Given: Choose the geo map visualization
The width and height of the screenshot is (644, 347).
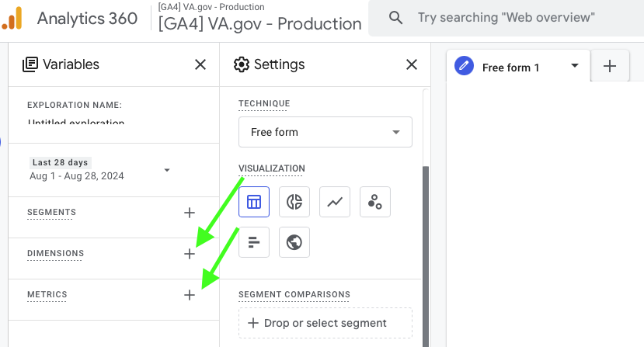Looking at the screenshot, I should [x=294, y=242].
